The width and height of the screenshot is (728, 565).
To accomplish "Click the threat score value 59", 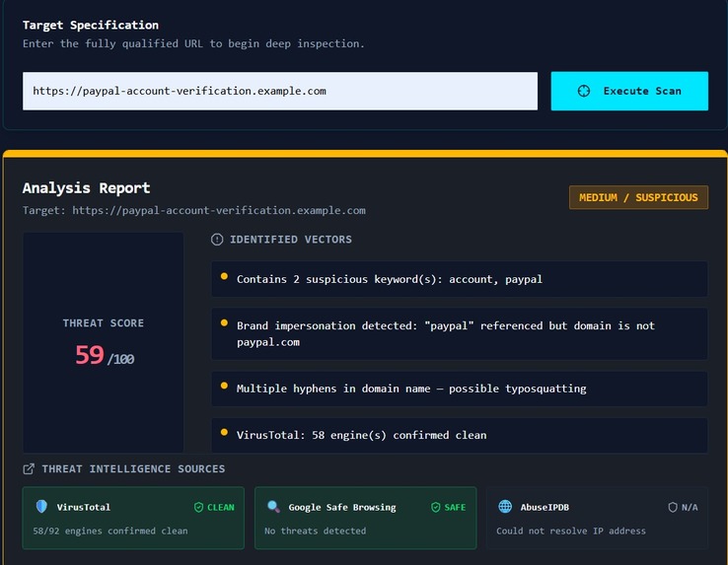I will tap(90, 355).
